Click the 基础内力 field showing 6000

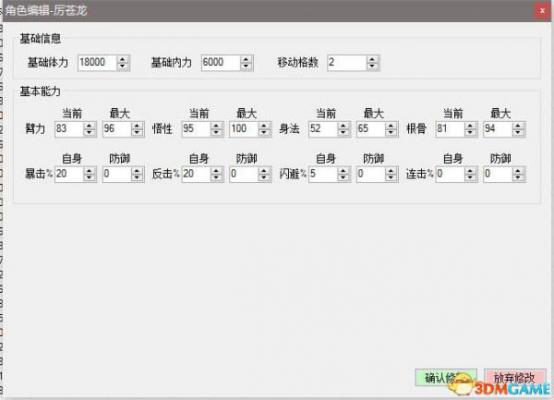point(221,63)
